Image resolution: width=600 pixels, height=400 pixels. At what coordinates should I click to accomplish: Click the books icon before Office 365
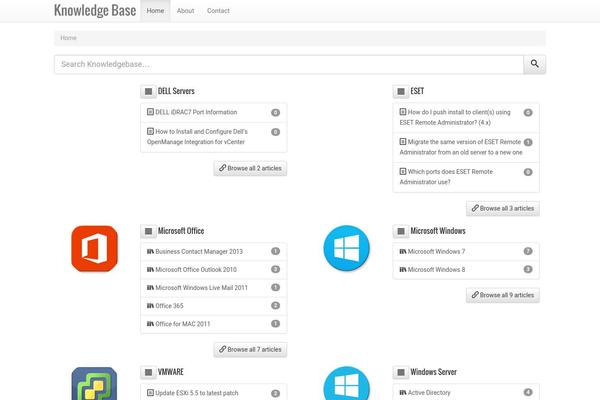pos(150,305)
